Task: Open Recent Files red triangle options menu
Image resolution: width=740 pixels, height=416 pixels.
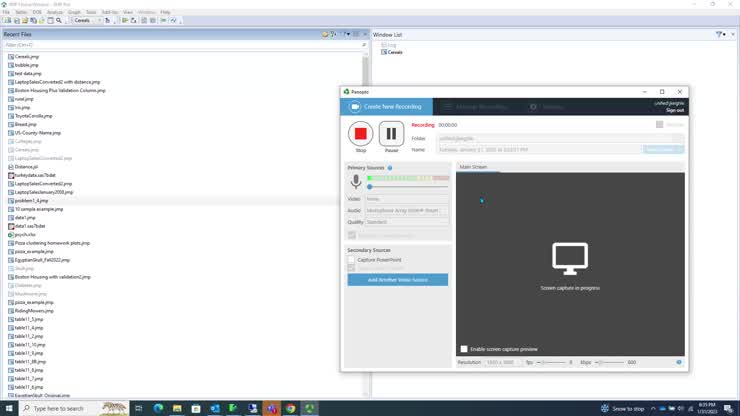Action: (365, 34)
